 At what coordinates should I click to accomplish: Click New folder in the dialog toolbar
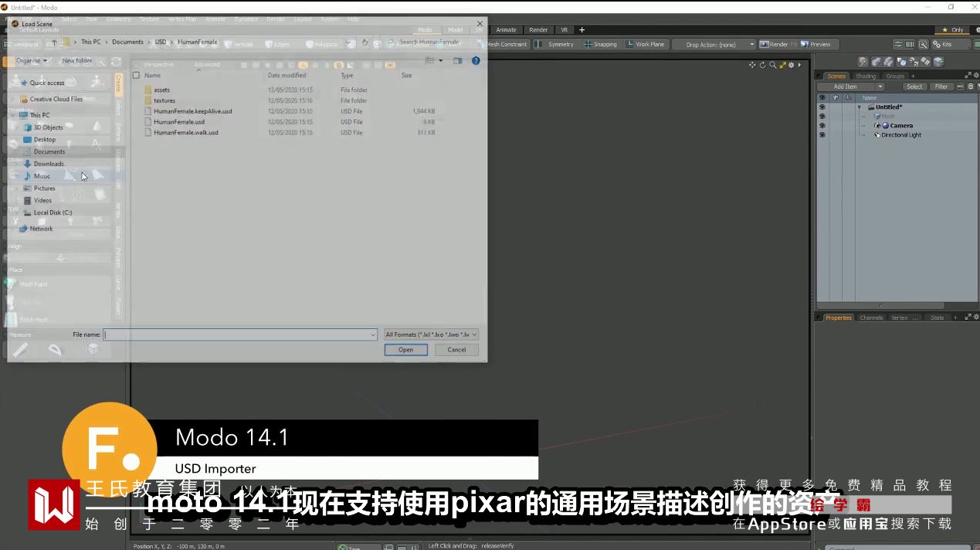[x=76, y=60]
